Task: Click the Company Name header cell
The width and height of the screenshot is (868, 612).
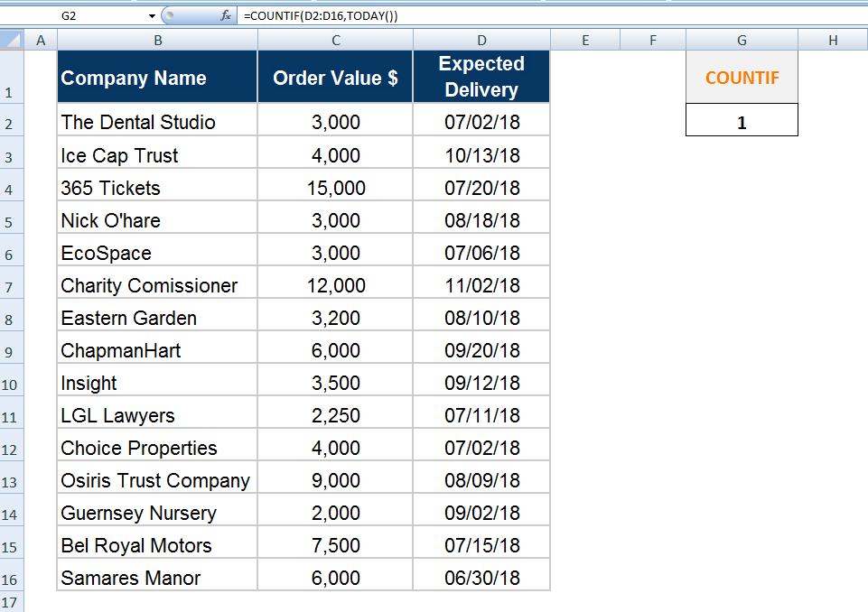Action: click(x=157, y=78)
